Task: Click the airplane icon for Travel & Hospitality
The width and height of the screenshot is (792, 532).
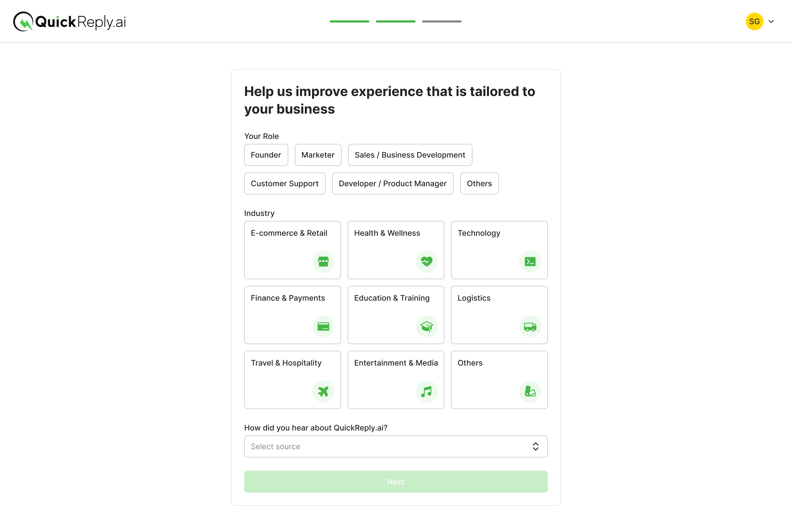Action: [x=323, y=391]
